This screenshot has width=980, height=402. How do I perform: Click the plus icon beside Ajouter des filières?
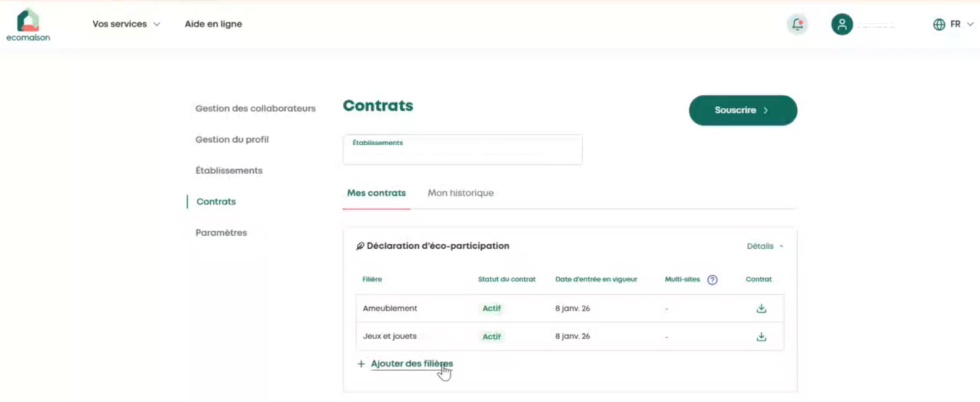coord(361,364)
